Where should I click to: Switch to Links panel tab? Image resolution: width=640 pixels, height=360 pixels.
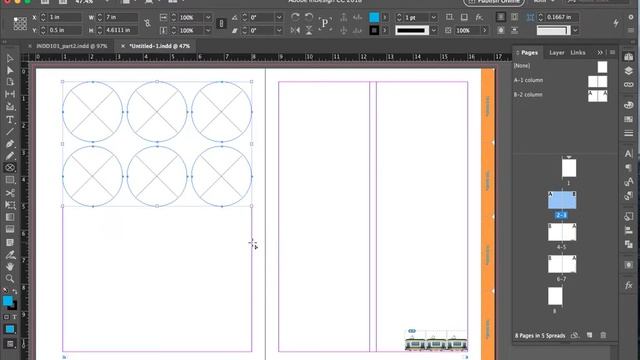point(578,53)
